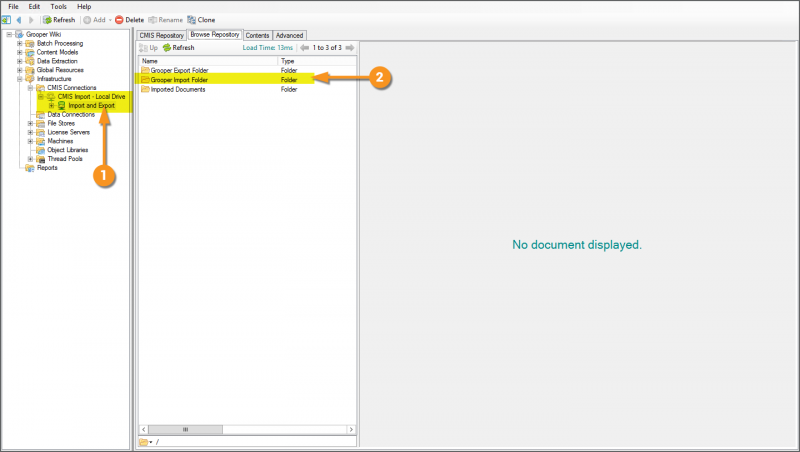Switch to the Contents tab
Image resolution: width=800 pixels, height=452 pixels.
coord(257,35)
